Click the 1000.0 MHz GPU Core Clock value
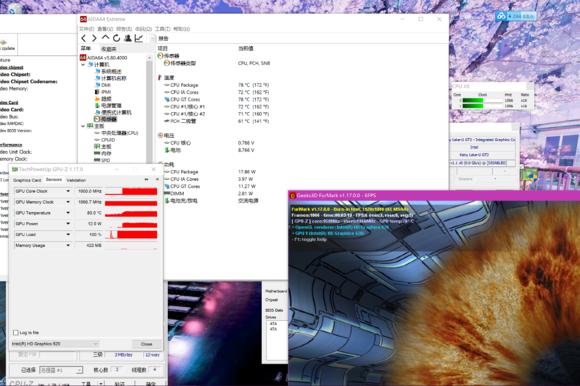 90,191
